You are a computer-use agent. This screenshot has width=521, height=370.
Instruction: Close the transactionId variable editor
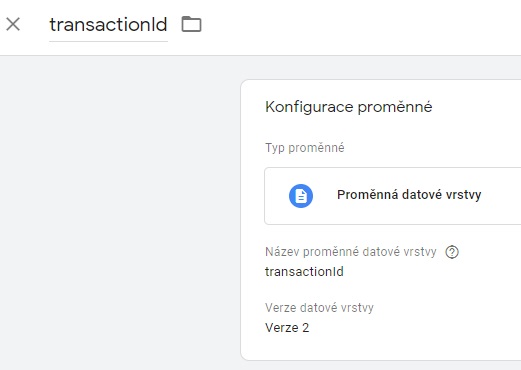[13, 24]
